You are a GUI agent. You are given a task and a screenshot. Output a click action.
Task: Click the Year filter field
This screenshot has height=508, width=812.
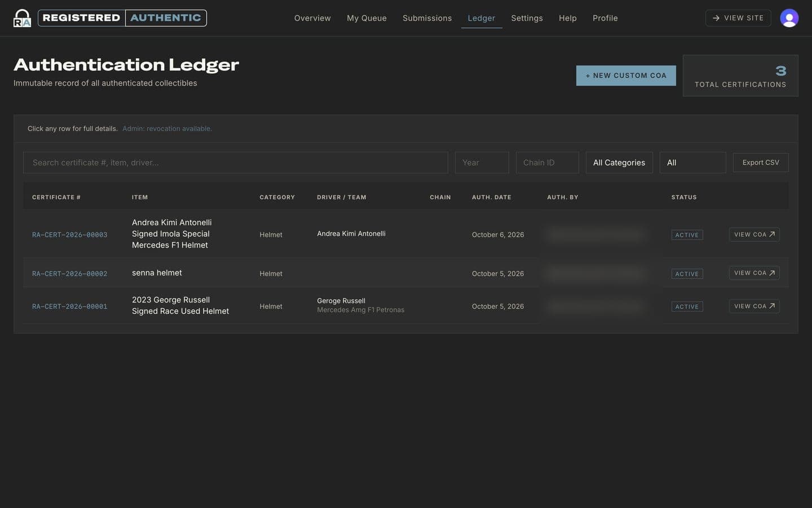(x=482, y=163)
